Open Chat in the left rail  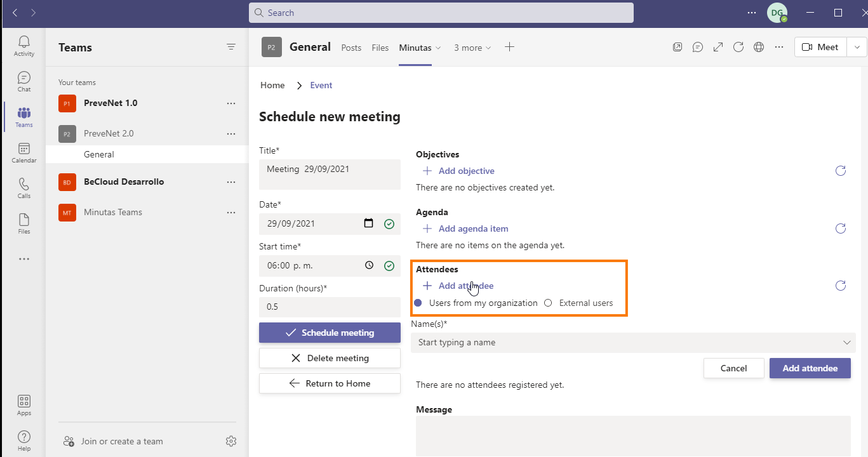(x=24, y=82)
